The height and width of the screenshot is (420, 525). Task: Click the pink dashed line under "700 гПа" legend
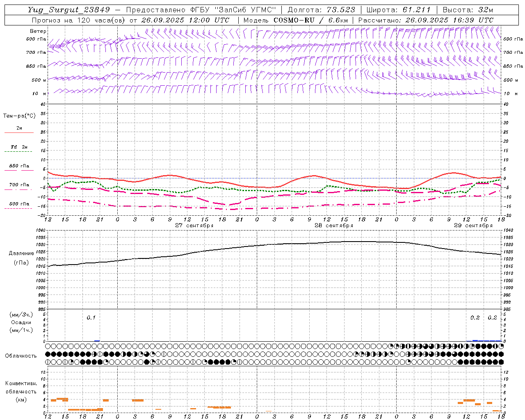19,189
